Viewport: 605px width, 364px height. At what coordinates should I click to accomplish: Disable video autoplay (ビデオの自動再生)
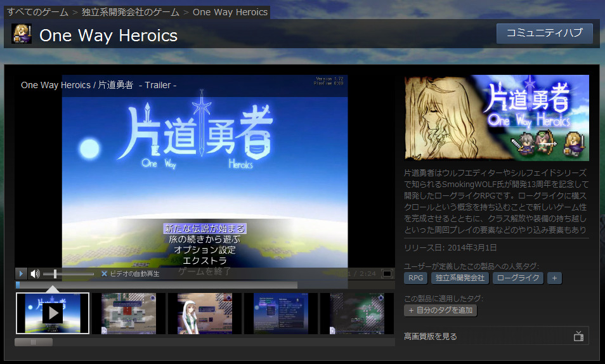[x=130, y=274]
